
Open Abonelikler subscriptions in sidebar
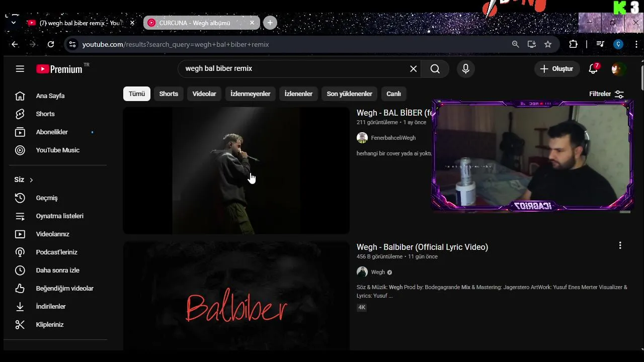52,132
